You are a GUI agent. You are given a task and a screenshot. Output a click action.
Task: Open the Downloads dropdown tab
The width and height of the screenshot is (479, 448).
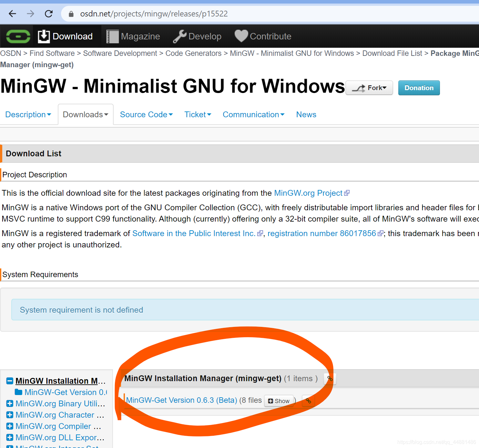tap(86, 114)
